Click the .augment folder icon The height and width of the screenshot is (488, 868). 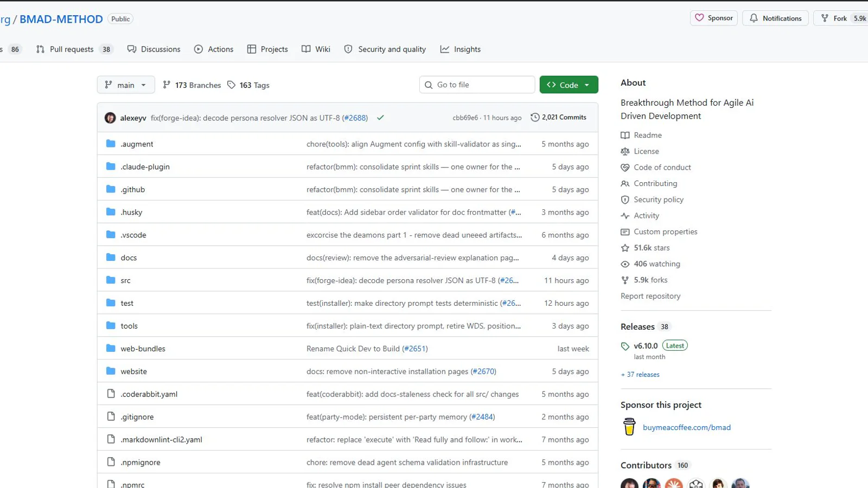tap(111, 144)
